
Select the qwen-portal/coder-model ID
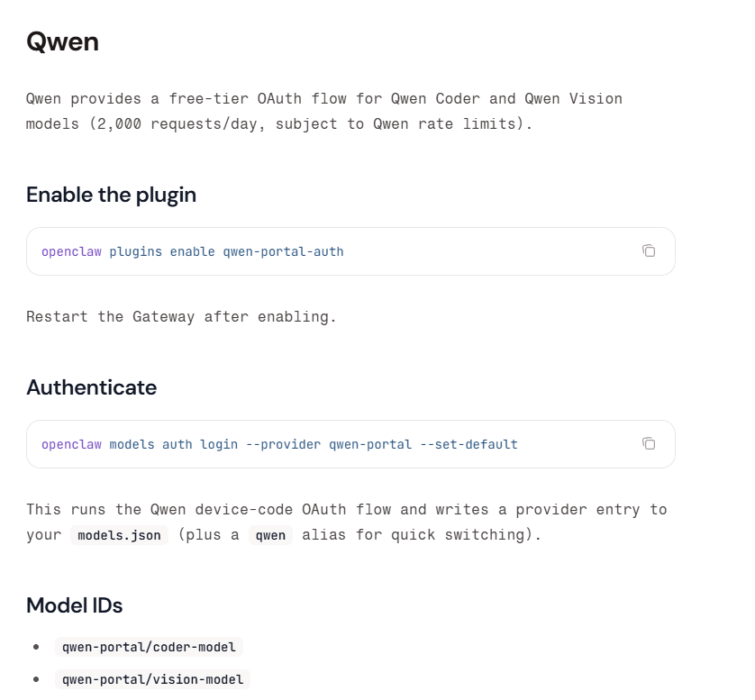click(x=149, y=647)
